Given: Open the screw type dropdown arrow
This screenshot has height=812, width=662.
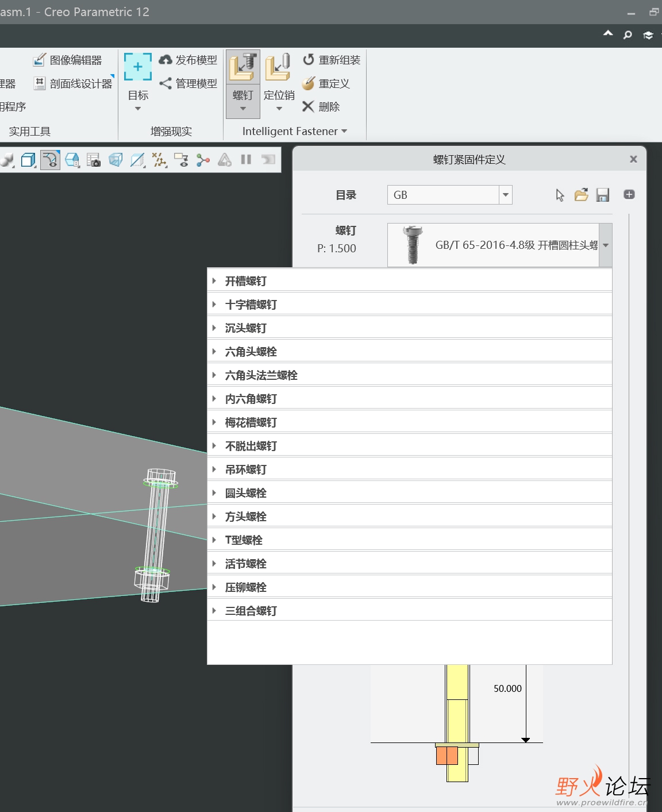Looking at the screenshot, I should 605,245.
